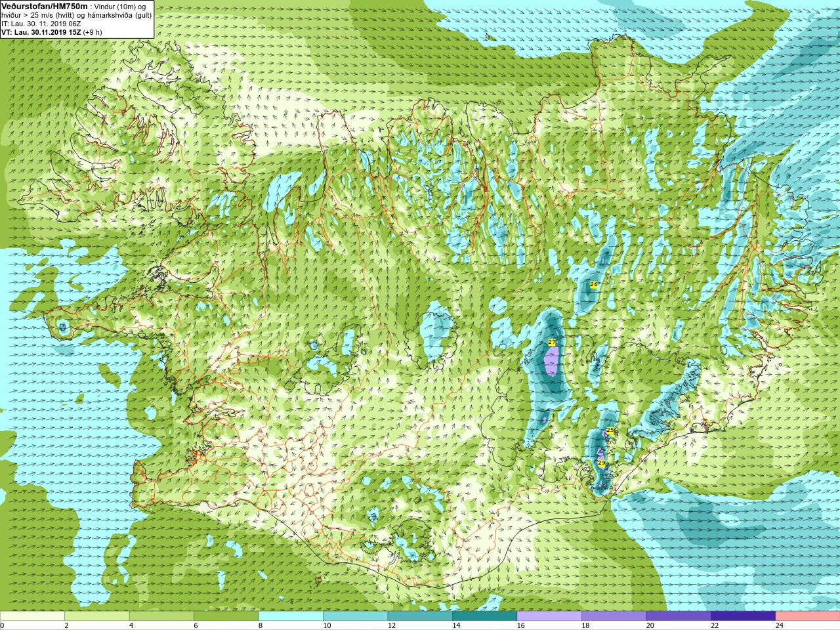The image size is (840, 630).
Task: Click the legend scale number 12
Action: [x=391, y=625]
